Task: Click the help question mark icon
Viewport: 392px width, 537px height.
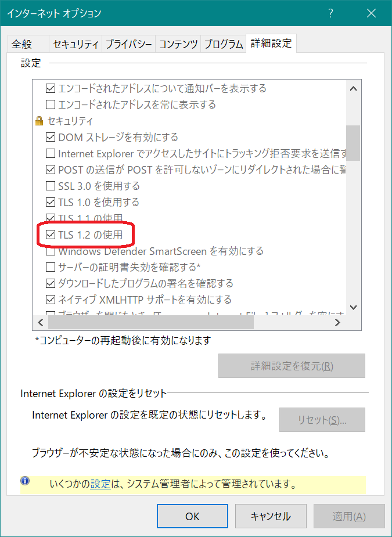Action: point(330,13)
